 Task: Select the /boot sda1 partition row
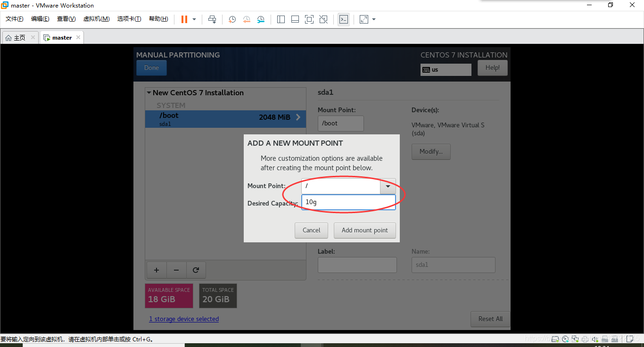click(x=225, y=119)
